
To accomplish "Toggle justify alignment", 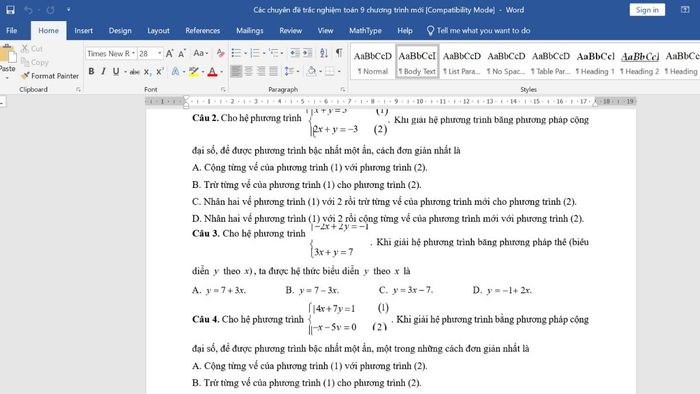I will click(x=274, y=71).
